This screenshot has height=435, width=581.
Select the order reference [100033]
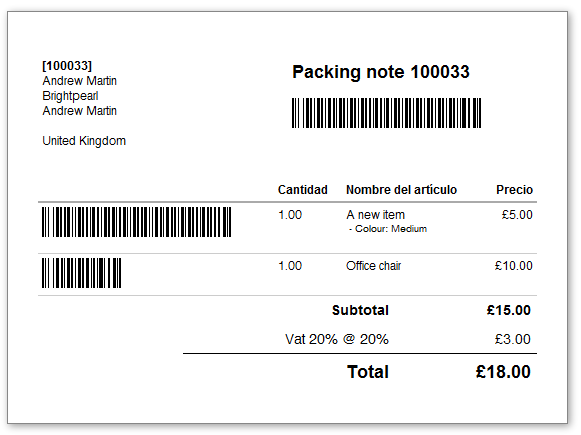(x=67, y=66)
